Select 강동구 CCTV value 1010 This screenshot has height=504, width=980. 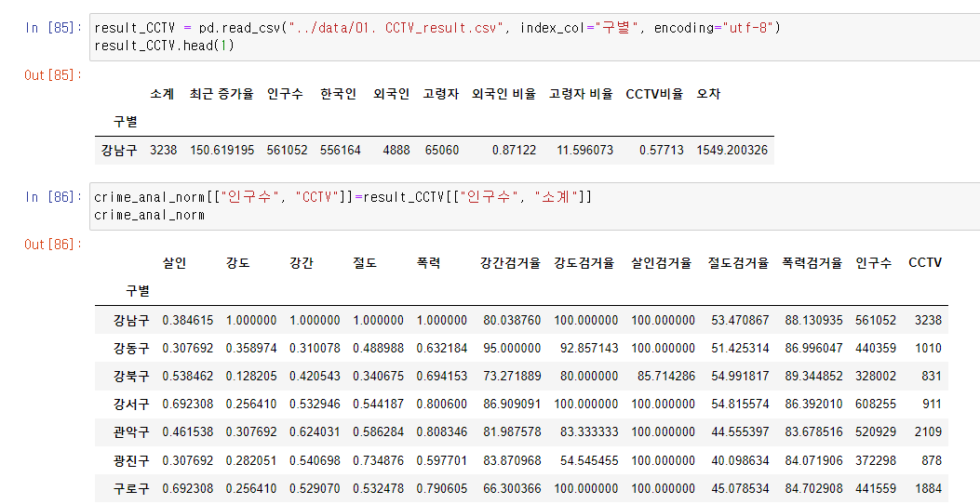tap(928, 348)
